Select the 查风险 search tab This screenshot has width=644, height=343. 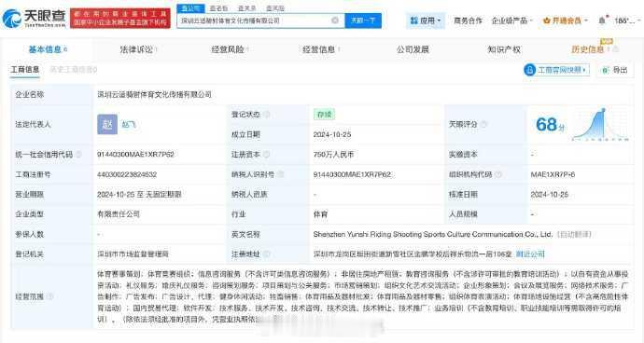274,8
